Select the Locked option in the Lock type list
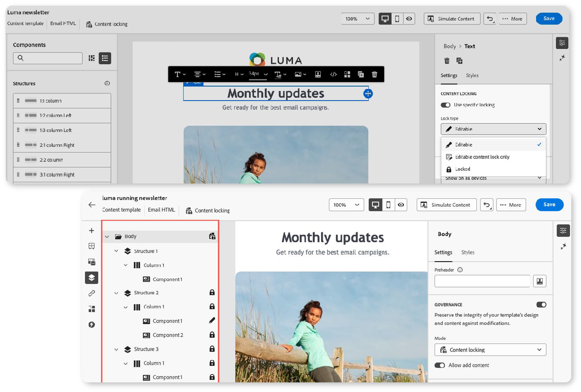581x392 pixels. pyautogui.click(x=462, y=169)
